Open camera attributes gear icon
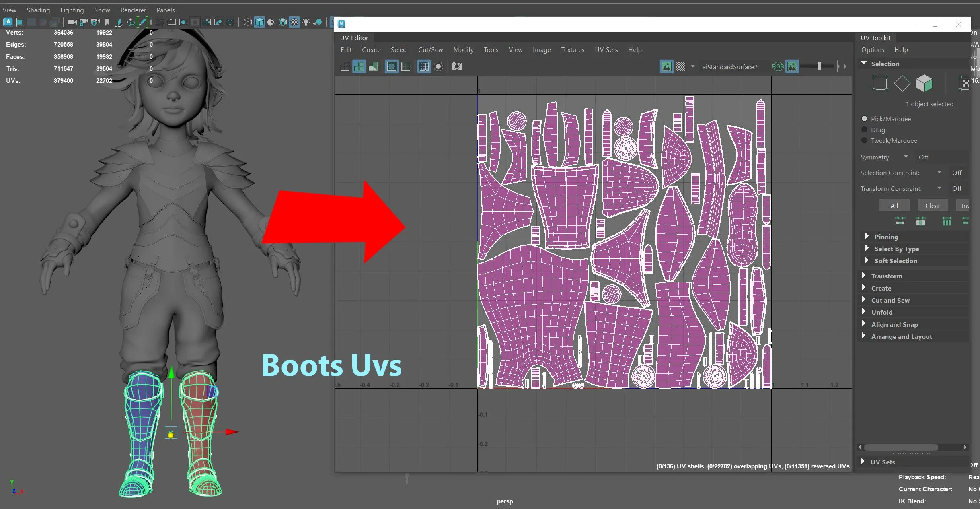980x509 pixels. [96, 22]
